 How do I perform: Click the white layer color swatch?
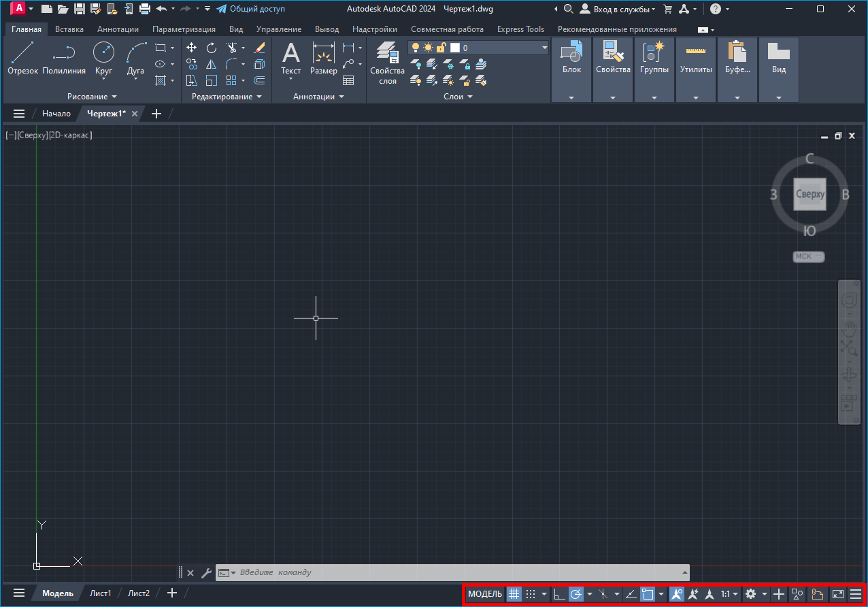coord(455,48)
